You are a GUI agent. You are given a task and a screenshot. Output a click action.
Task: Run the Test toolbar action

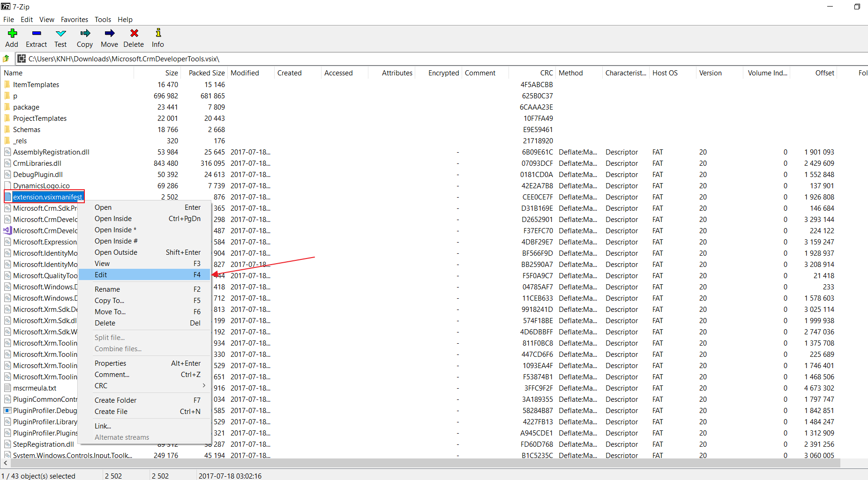point(61,33)
